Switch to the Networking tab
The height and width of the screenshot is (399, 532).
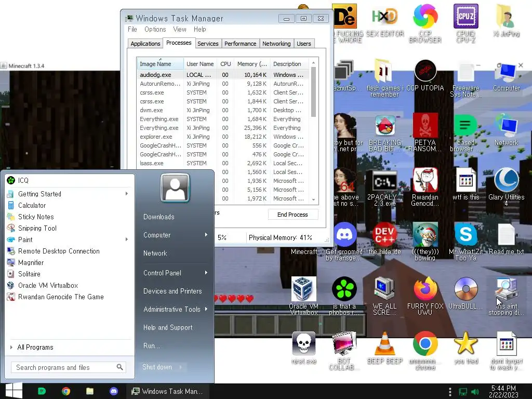tap(276, 44)
